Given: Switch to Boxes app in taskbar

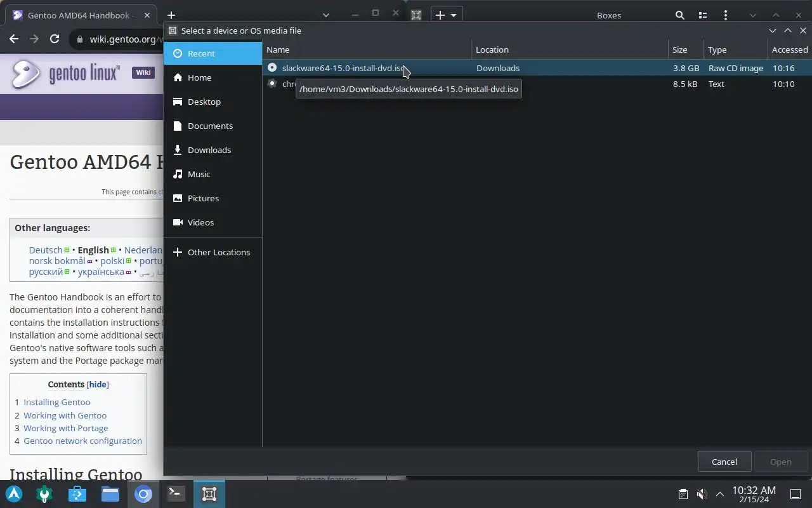Looking at the screenshot, I should click(x=209, y=494).
